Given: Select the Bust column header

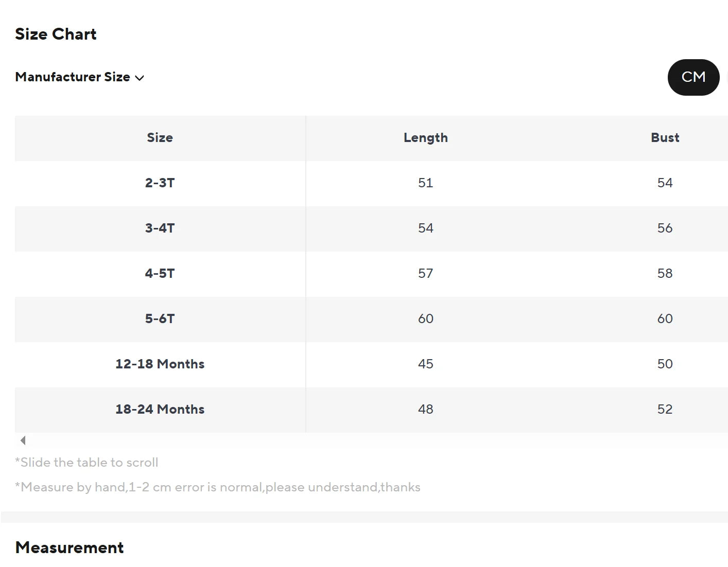Looking at the screenshot, I should point(665,138).
